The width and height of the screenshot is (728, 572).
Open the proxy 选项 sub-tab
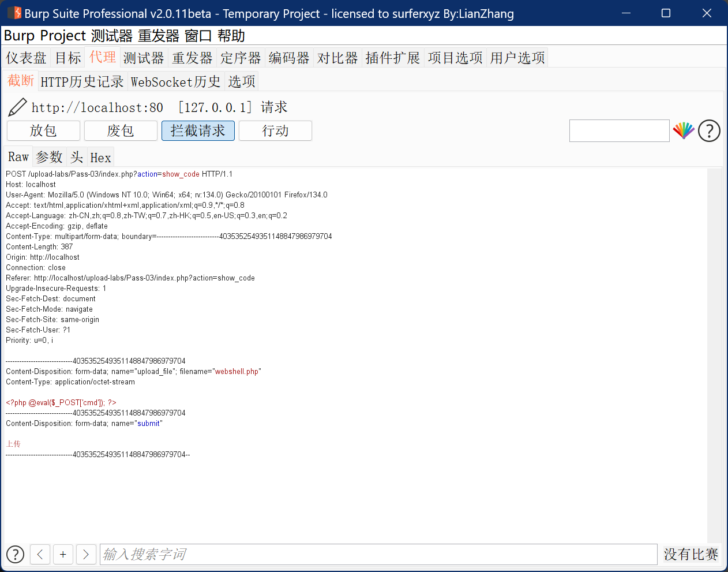(x=242, y=81)
